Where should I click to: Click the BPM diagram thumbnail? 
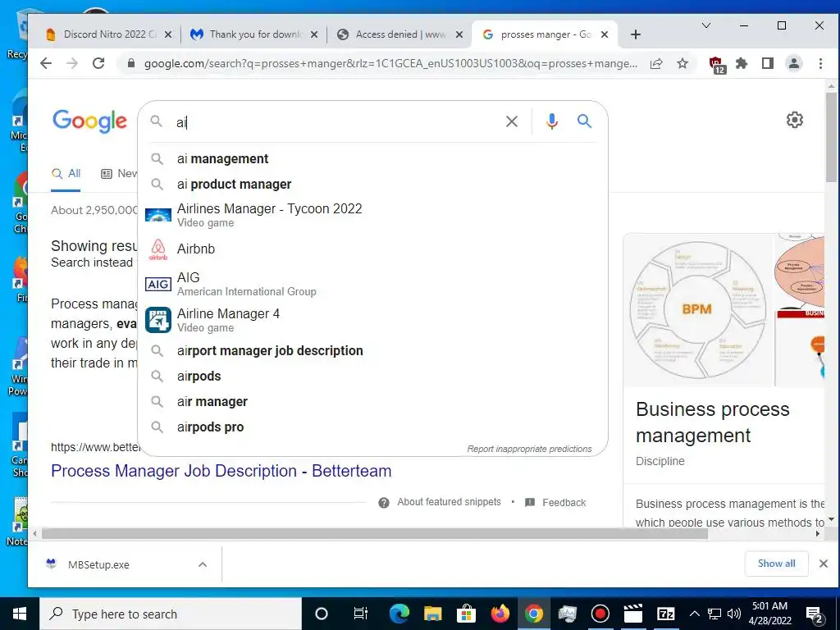[698, 310]
